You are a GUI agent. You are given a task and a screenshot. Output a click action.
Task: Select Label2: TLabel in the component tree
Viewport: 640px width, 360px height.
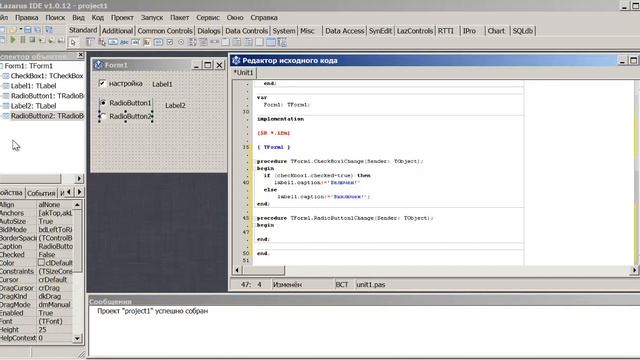click(33, 106)
